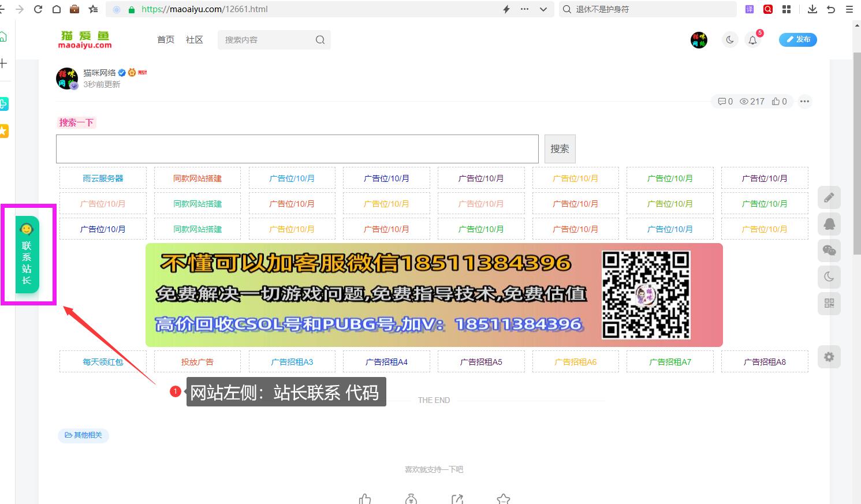Screen dimensions: 861x504
Task: Click the yellow star icon in the browser sidebar
Action: tap(3, 131)
